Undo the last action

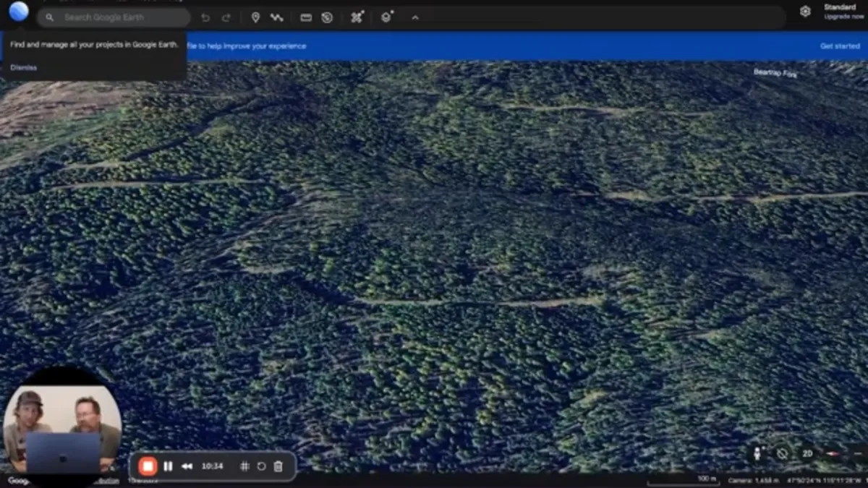205,17
